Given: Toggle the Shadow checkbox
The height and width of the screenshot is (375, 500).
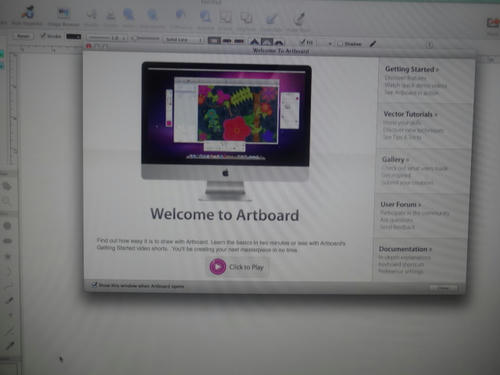Looking at the screenshot, I should pyautogui.click(x=340, y=44).
